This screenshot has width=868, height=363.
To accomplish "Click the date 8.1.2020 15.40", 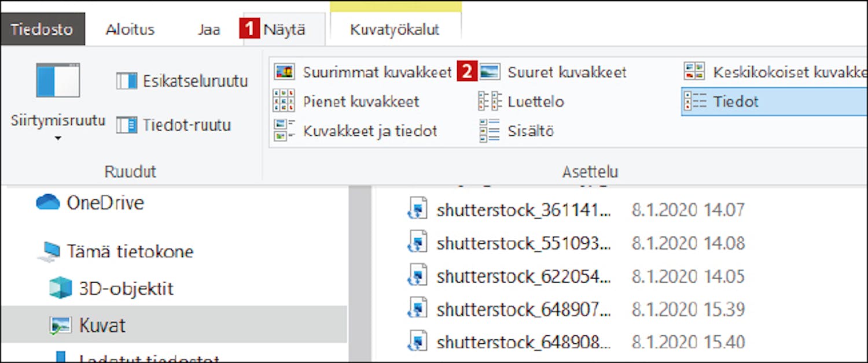I will pos(687,342).
